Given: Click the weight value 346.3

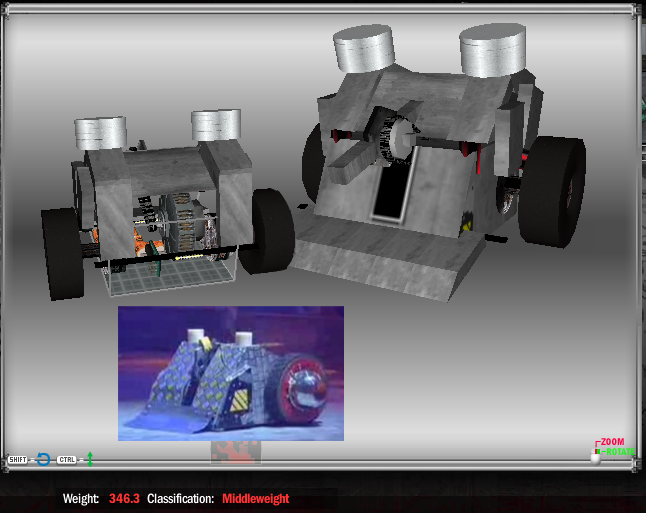Looking at the screenshot, I should [124, 499].
